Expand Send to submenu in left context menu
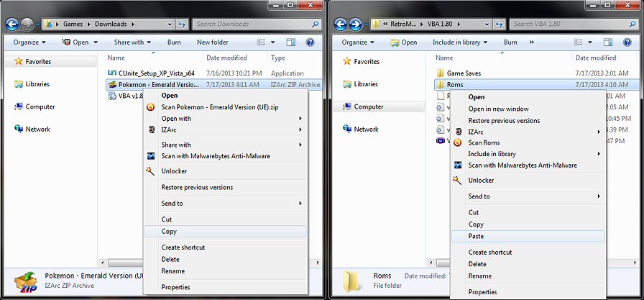 coord(226,204)
